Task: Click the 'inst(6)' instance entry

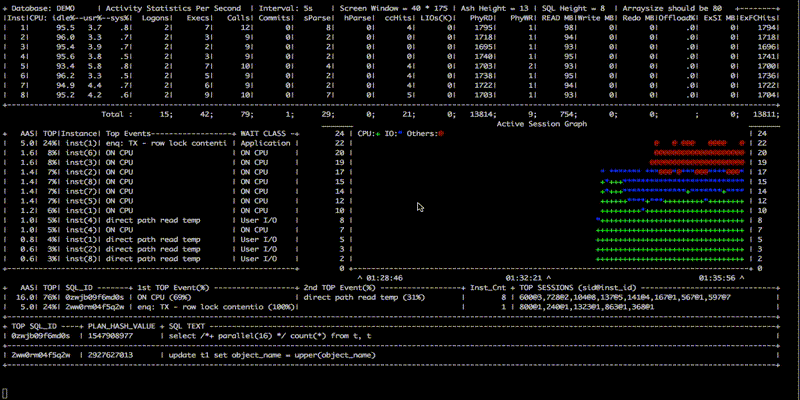Action: tap(83, 153)
